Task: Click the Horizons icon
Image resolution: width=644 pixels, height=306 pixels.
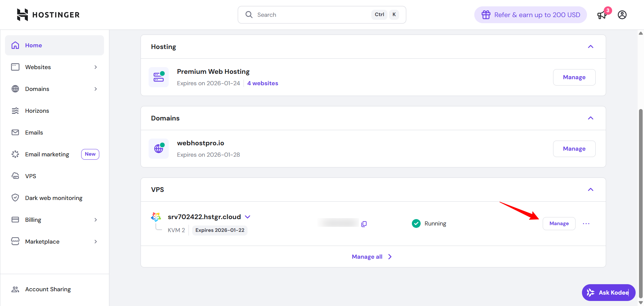Action: click(15, 110)
